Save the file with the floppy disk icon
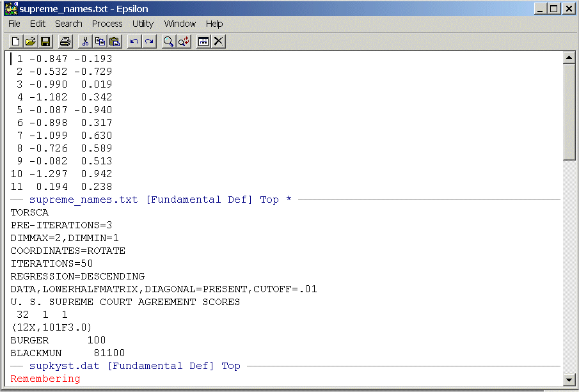This screenshot has width=579, height=392. (x=45, y=42)
